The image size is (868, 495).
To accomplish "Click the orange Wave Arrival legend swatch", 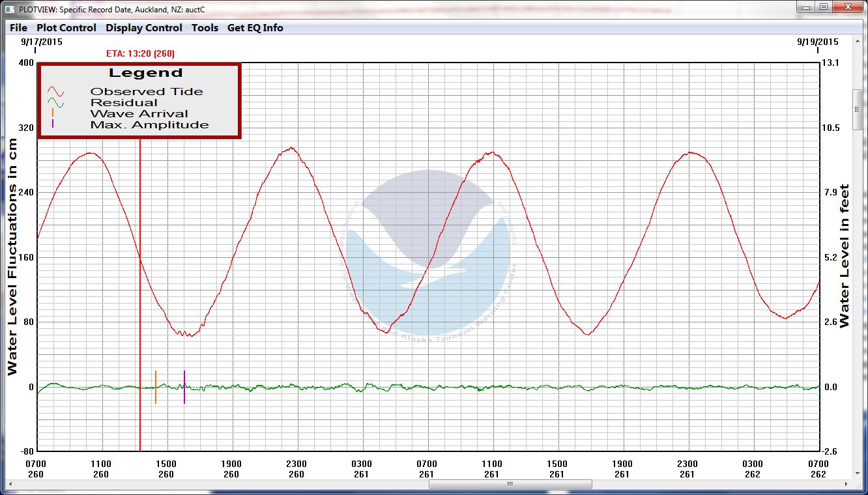I will pyautogui.click(x=53, y=113).
